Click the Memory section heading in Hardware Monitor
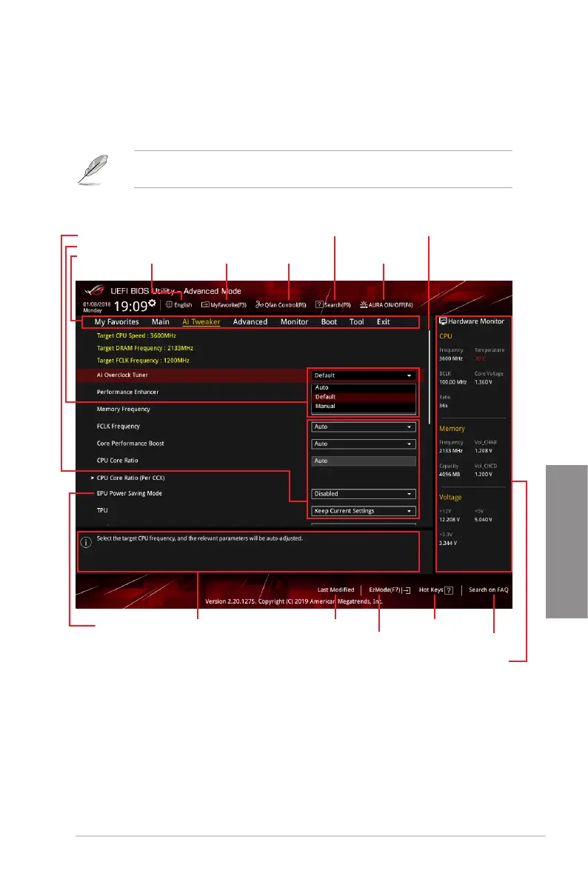588x882 pixels. click(x=452, y=429)
